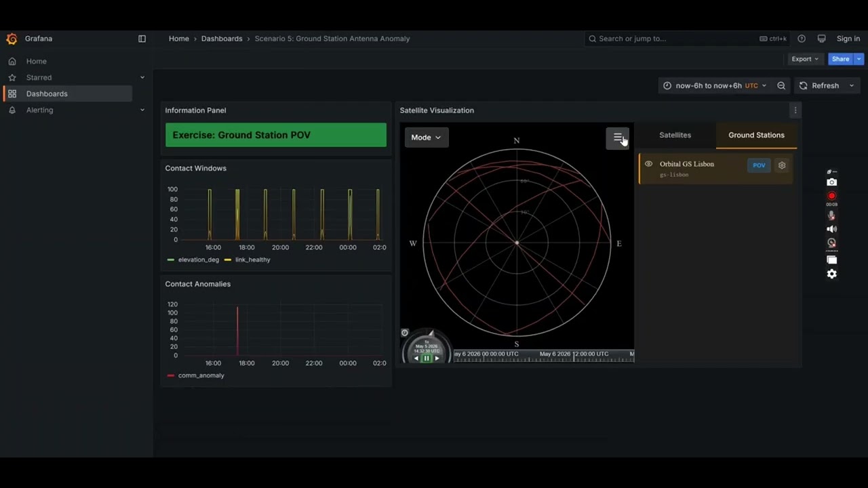Open settings gear for Orbital GS Lisbon
The height and width of the screenshot is (488, 868).
pyautogui.click(x=782, y=165)
